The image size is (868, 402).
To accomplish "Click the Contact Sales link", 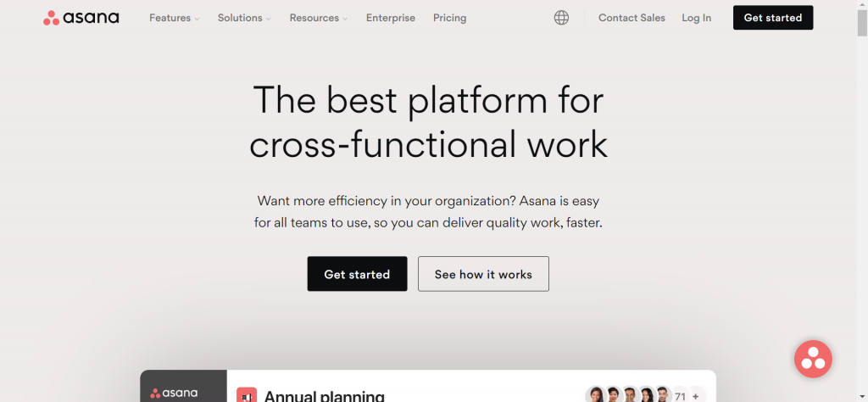I will (x=632, y=18).
